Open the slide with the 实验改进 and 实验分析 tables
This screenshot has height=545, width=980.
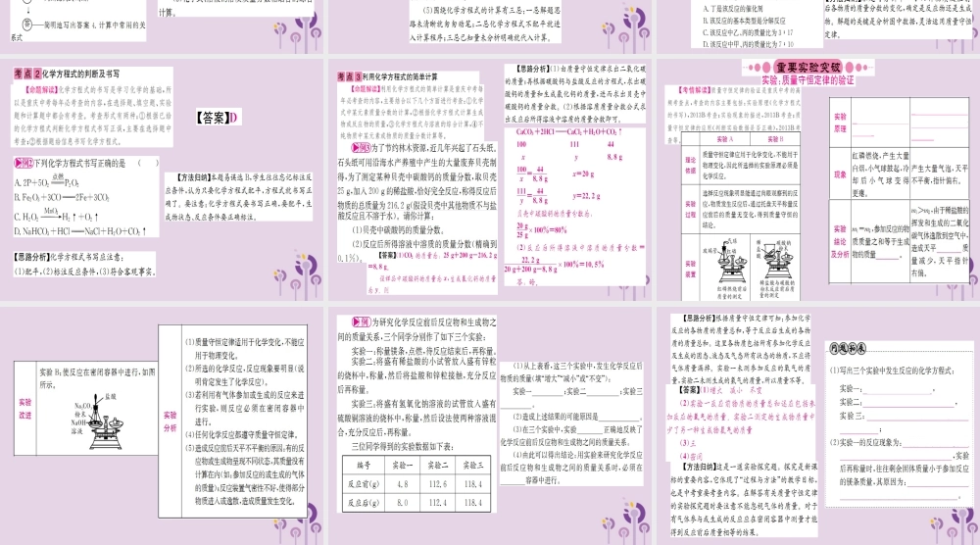[x=162, y=425]
